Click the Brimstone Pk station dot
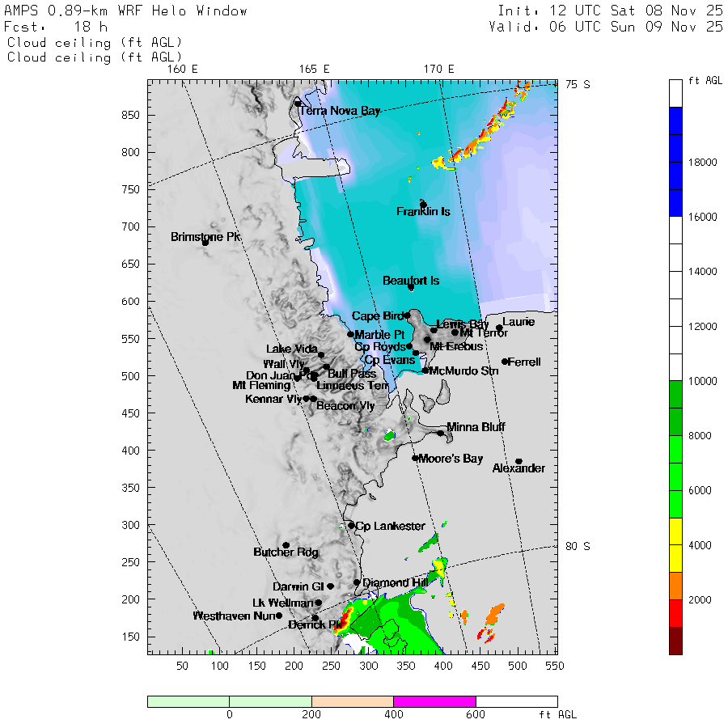Image resolution: width=728 pixels, height=728 pixels. click(205, 243)
